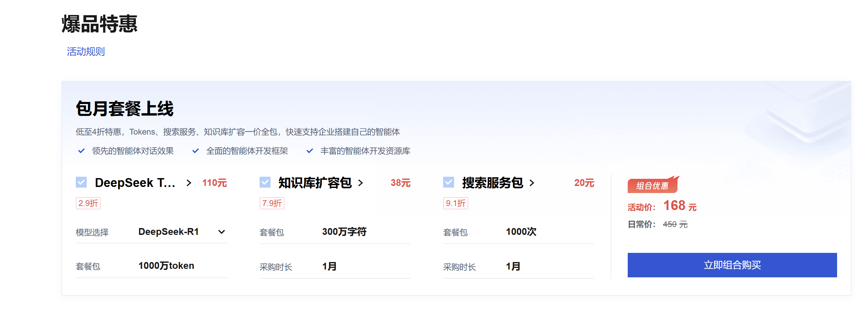
Task: Click the 168 元 activity price
Action: pyautogui.click(x=680, y=206)
